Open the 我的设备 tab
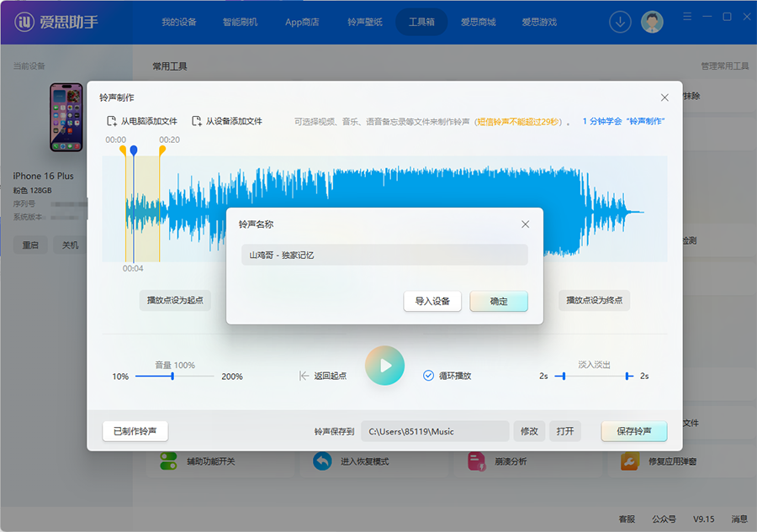Viewport: 757px width, 532px height. click(179, 22)
